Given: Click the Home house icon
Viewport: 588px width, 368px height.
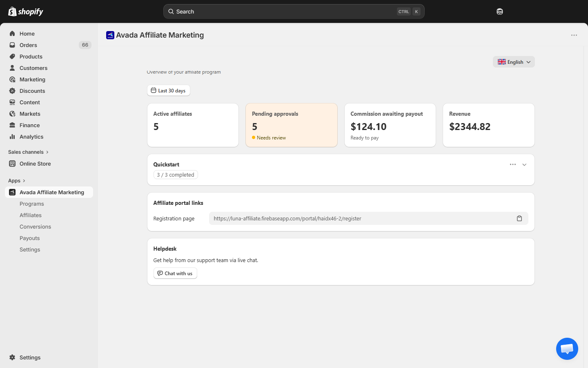Looking at the screenshot, I should click(x=12, y=34).
